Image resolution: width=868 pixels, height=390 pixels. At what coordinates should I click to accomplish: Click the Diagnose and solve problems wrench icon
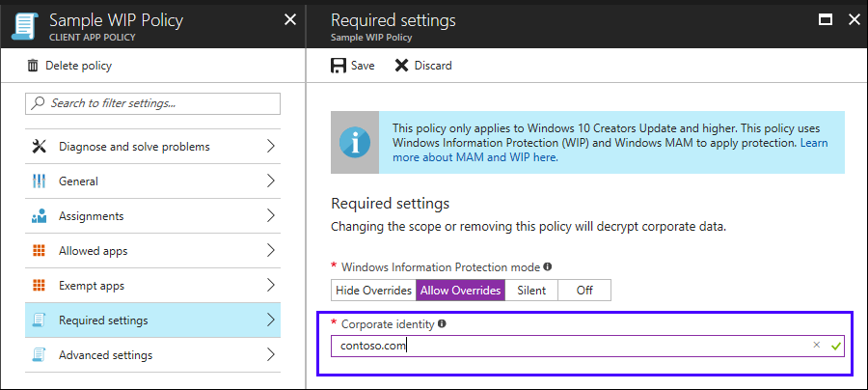[x=40, y=147]
